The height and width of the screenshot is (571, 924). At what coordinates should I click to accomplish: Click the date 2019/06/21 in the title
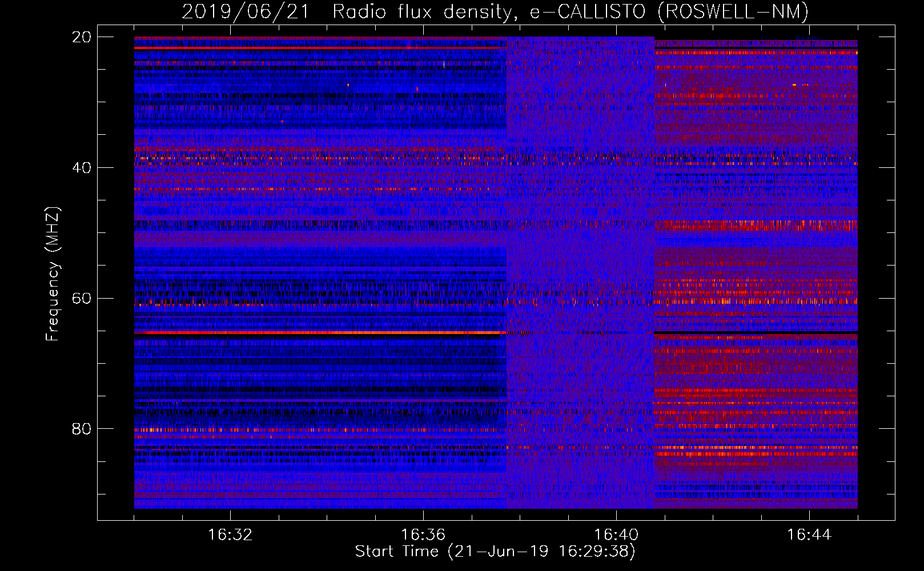246,11
